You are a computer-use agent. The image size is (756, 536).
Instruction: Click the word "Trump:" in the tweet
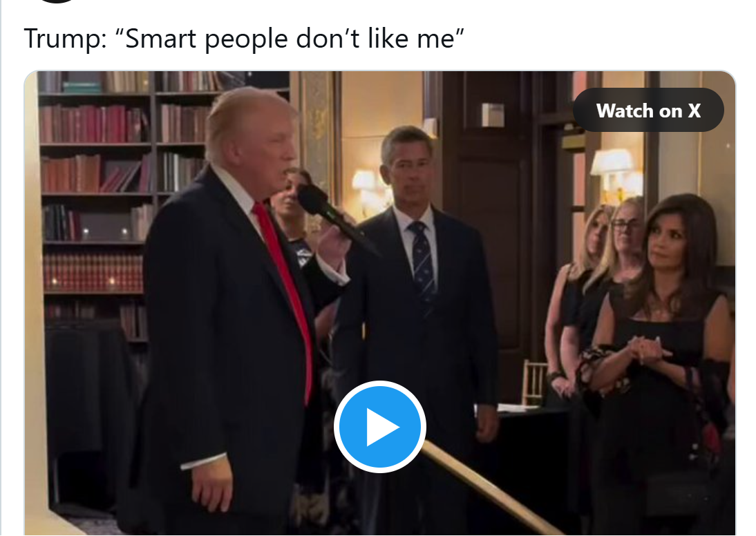(65, 39)
